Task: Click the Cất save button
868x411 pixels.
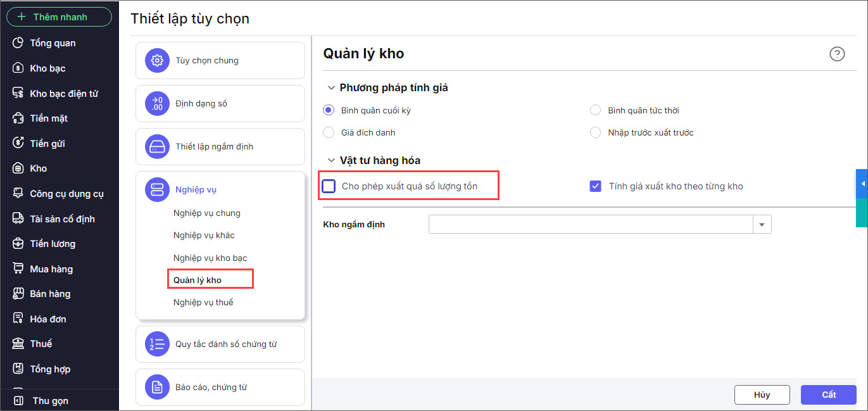Action: pyautogui.click(x=828, y=395)
